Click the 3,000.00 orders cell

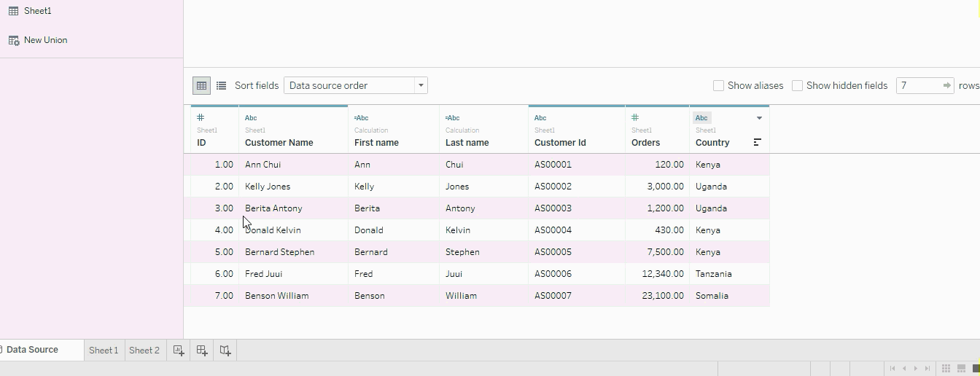657,187
